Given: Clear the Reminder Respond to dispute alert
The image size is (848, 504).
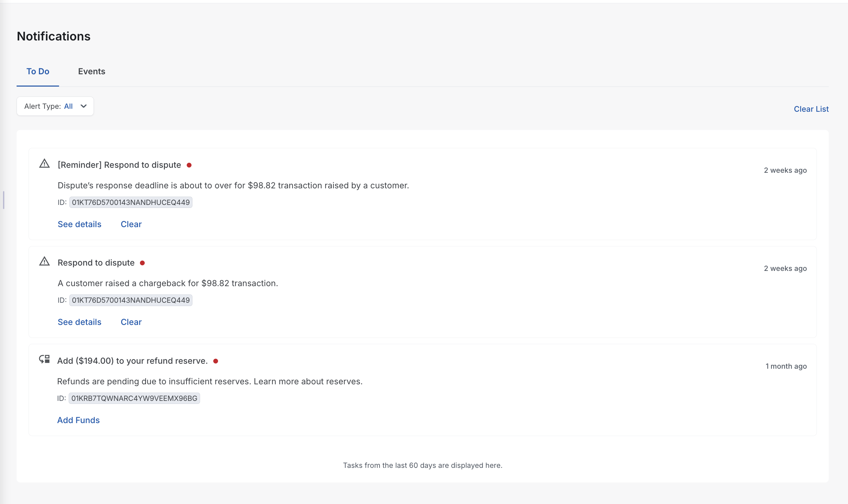Looking at the screenshot, I should [x=131, y=224].
